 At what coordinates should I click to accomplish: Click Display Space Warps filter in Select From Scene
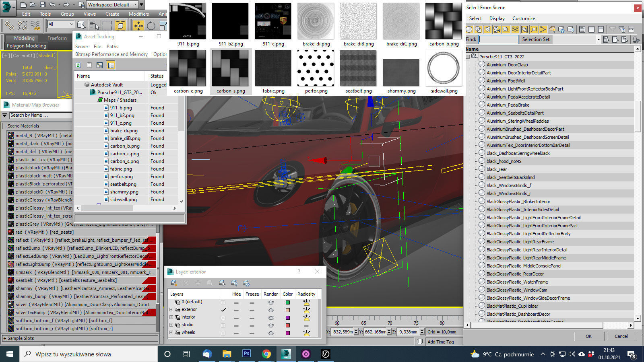(x=515, y=29)
